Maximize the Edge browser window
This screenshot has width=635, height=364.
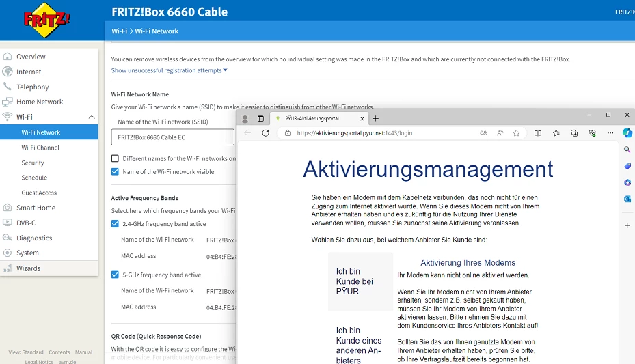point(608,115)
